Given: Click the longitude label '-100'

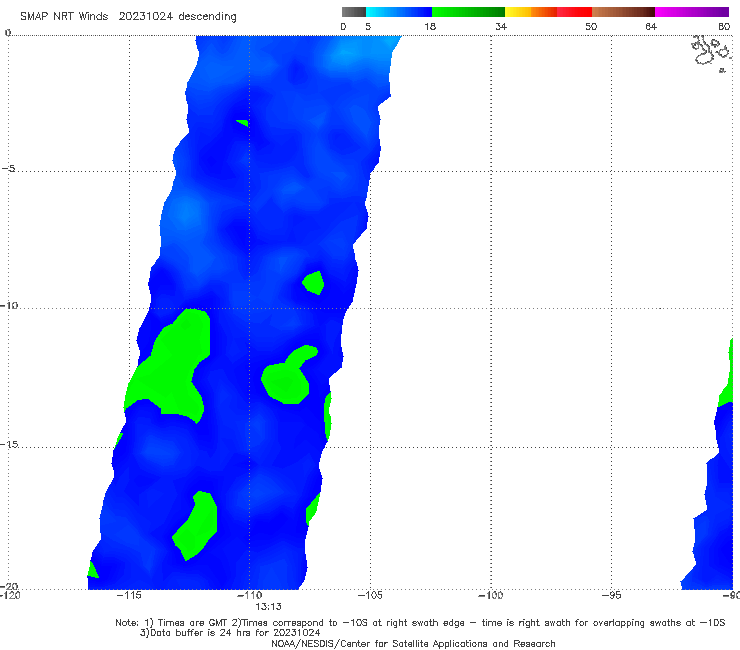Looking at the screenshot, I should 490,595.
